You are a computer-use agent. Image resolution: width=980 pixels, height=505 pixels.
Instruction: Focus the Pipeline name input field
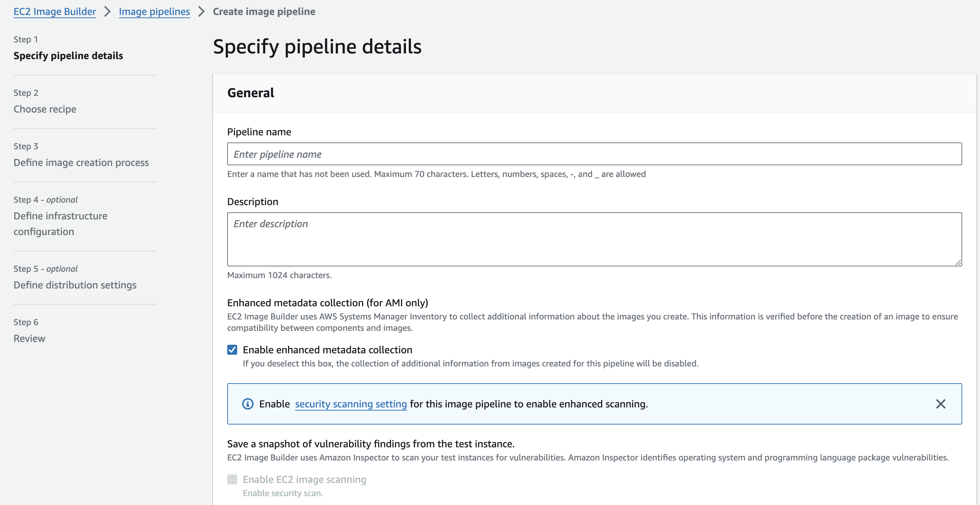pos(594,154)
